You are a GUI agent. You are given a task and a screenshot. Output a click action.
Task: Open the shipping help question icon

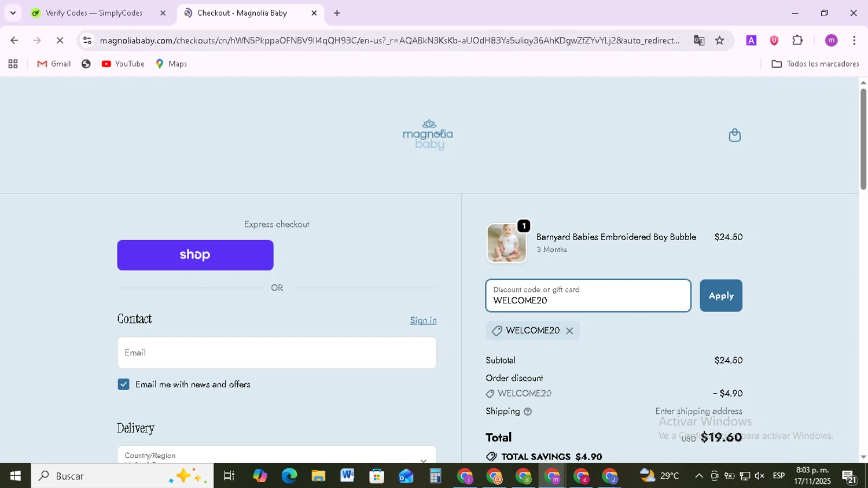click(x=527, y=412)
